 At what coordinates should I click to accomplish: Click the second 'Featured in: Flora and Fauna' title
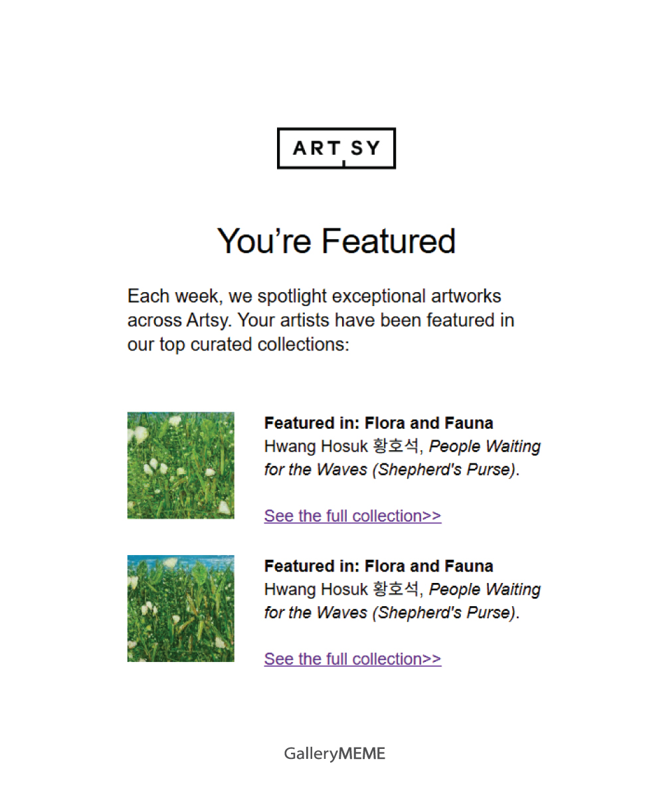[379, 566]
